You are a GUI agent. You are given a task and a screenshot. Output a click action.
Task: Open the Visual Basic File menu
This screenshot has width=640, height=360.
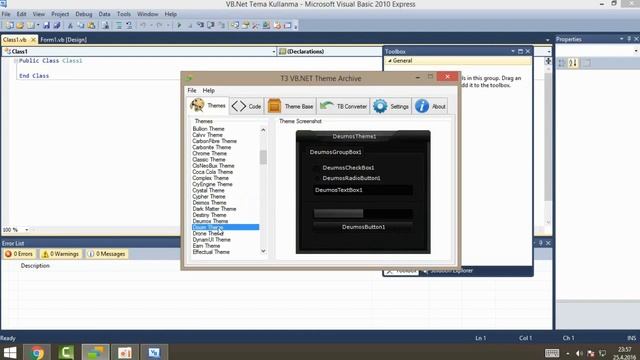pyautogui.click(x=6, y=14)
